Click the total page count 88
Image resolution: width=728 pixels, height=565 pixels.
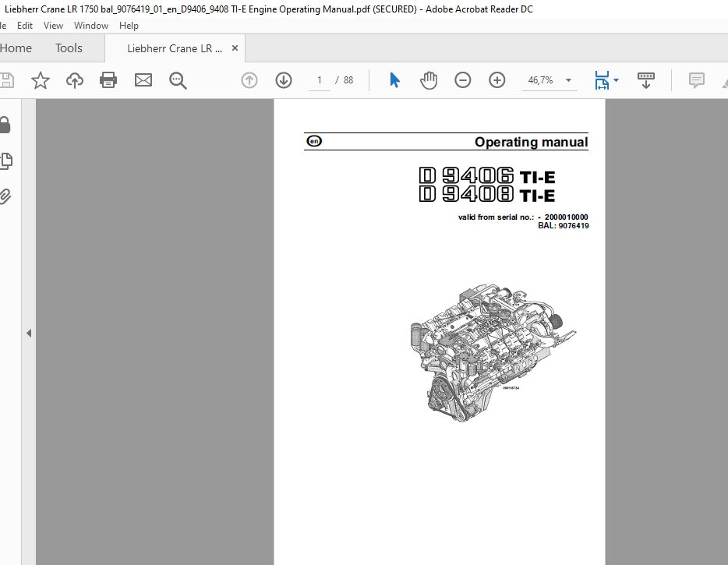click(x=348, y=80)
